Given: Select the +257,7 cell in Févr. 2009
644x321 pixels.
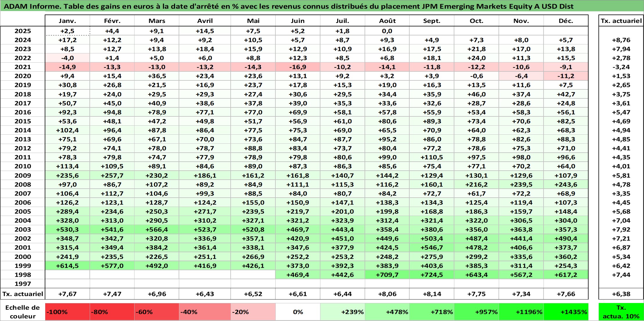Looking at the screenshot, I should tap(112, 175).
